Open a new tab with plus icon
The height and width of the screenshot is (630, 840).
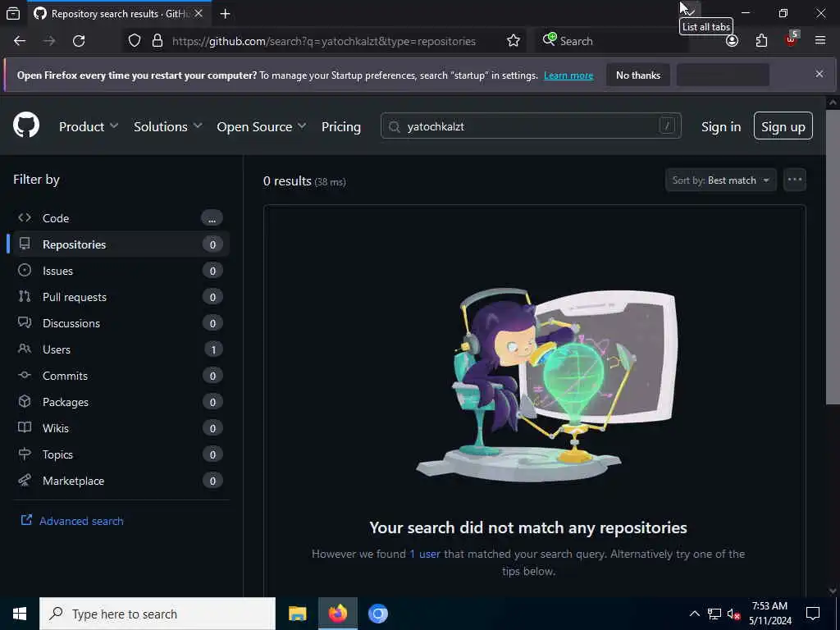point(226,14)
